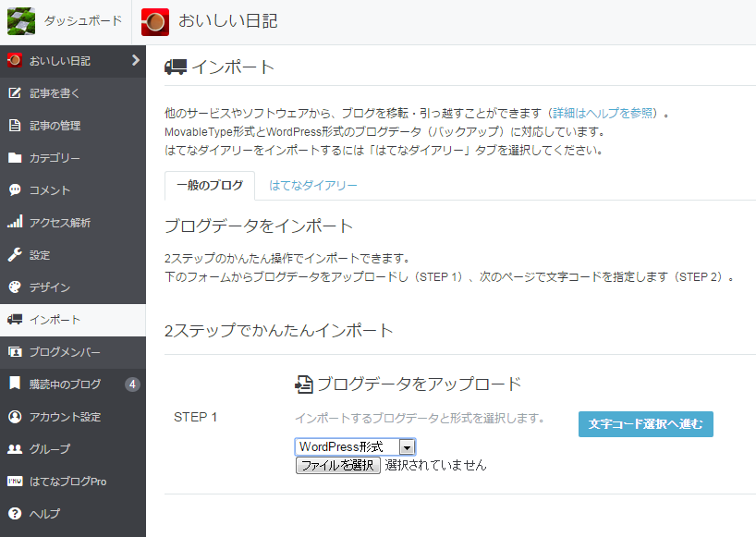
Task: Open ダッシュボード link in header
Action: pos(83,21)
